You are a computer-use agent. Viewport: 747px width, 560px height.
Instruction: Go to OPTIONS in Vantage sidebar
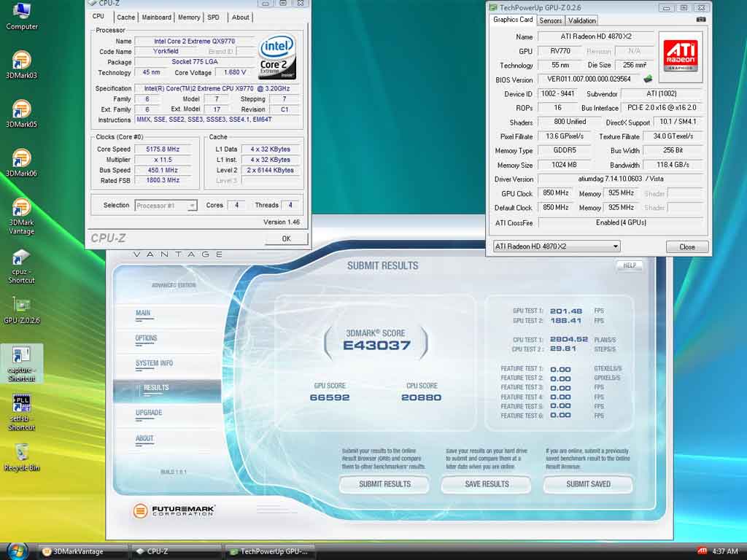146,338
